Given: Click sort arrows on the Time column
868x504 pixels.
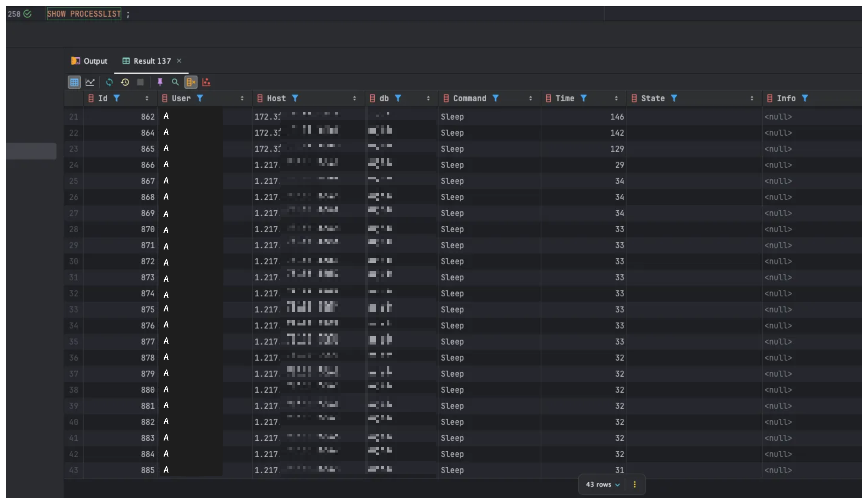Looking at the screenshot, I should [616, 98].
